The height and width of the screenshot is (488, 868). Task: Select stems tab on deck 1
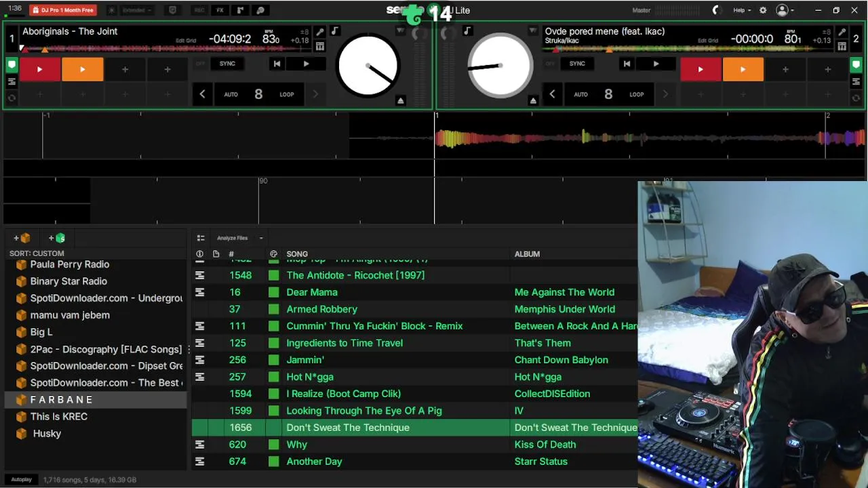[x=12, y=81]
